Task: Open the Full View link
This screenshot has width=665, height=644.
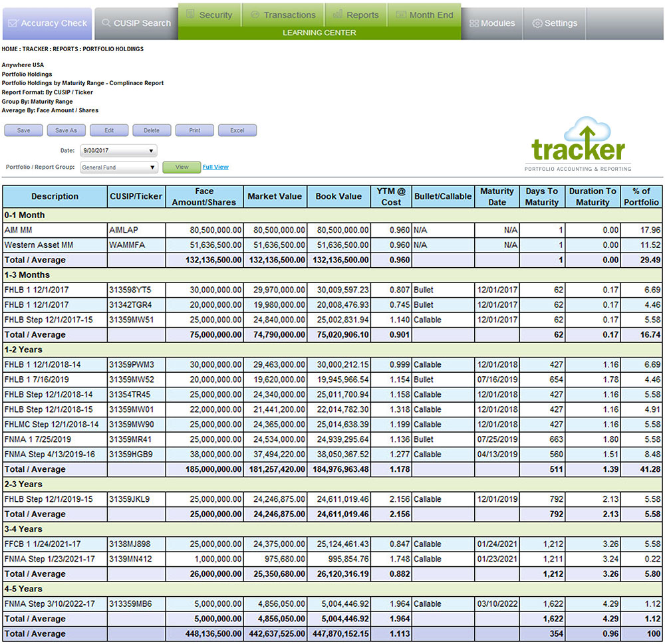Action: [x=215, y=167]
